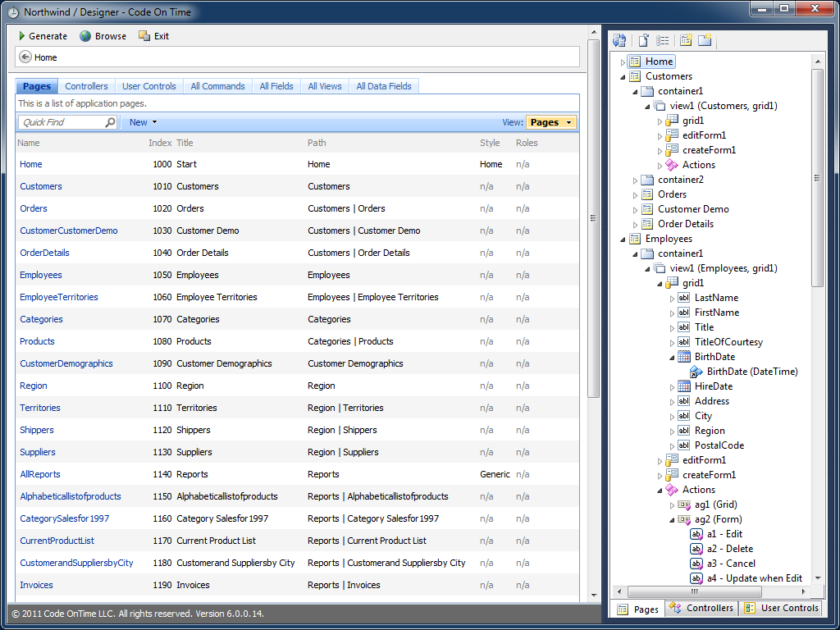The height and width of the screenshot is (630, 840).
Task: Click the back arrow next to Home
Action: pos(25,57)
